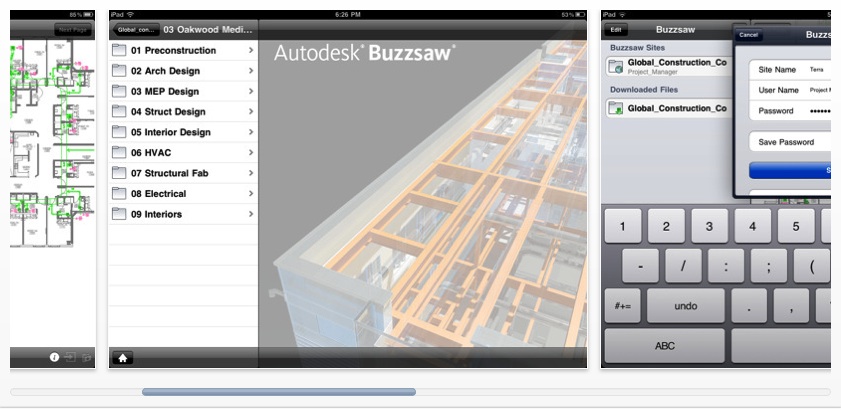Tap the comma key

coord(791,306)
